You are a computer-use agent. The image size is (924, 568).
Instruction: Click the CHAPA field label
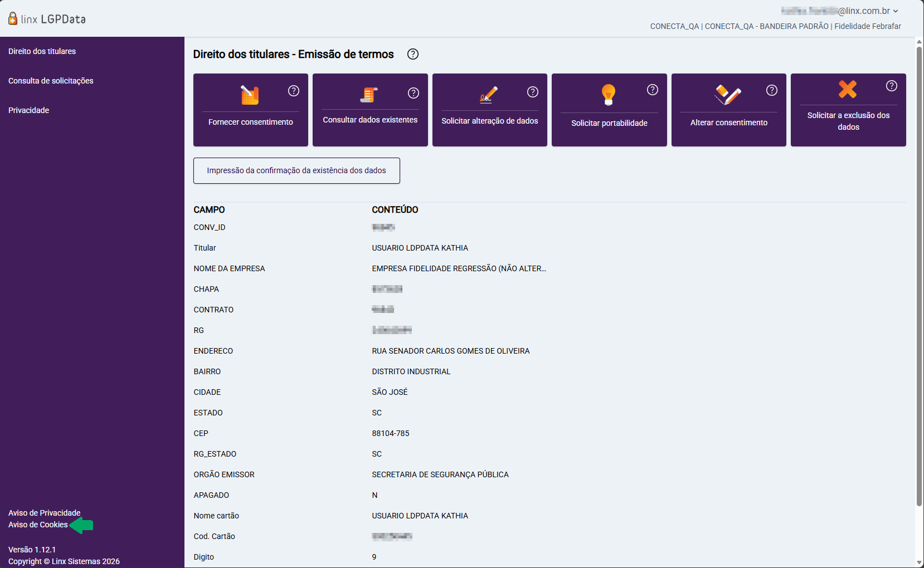pos(206,289)
